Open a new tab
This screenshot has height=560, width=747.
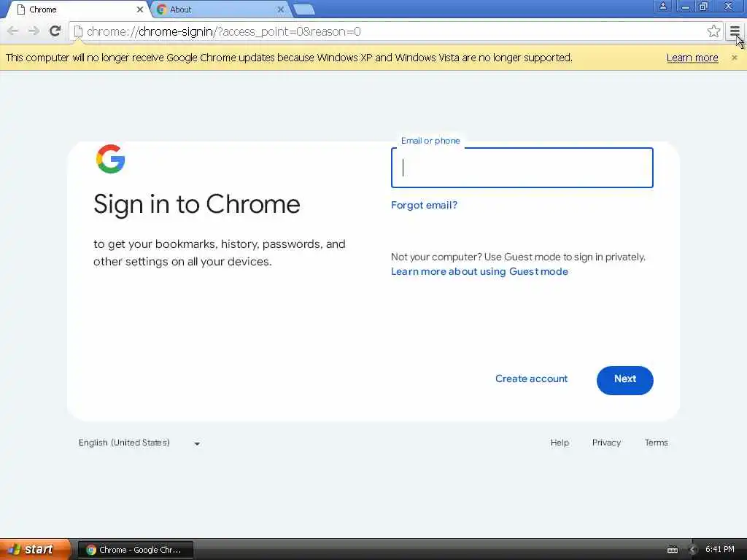point(303,9)
